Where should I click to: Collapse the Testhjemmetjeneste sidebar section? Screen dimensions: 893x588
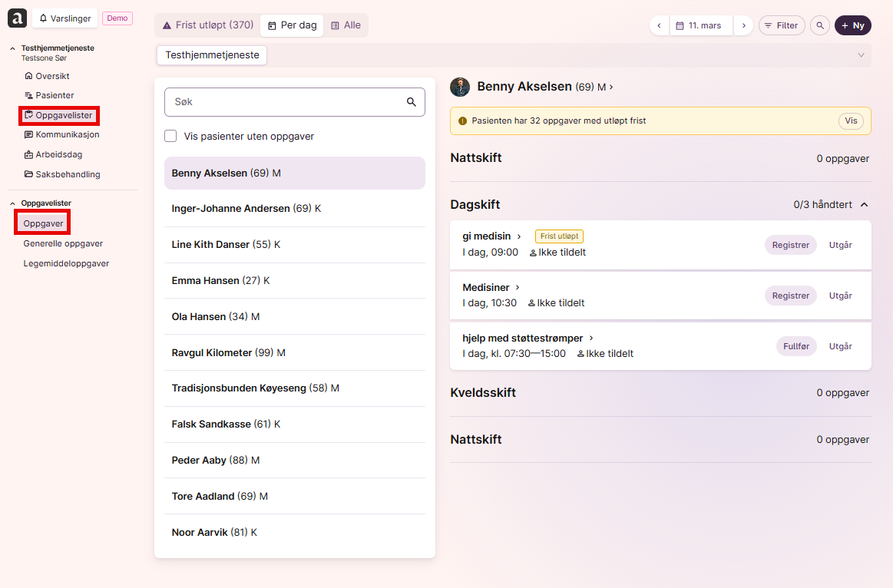tap(12, 48)
